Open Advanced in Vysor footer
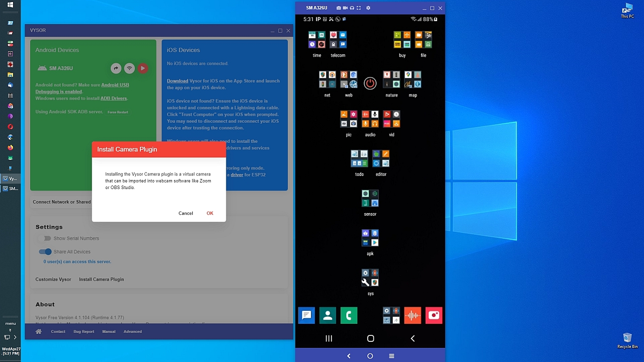 [x=133, y=331]
